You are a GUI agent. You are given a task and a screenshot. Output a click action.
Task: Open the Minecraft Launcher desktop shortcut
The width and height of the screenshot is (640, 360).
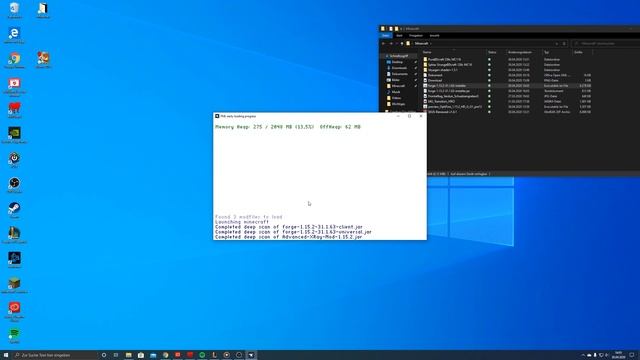click(14, 285)
